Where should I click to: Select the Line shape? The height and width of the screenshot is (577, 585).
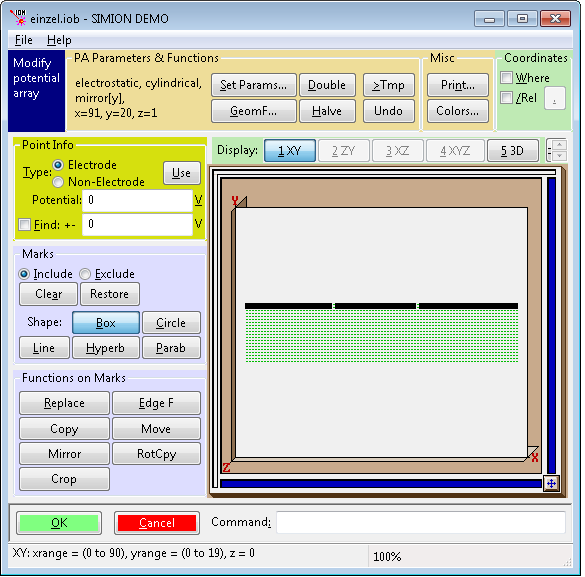click(x=44, y=348)
